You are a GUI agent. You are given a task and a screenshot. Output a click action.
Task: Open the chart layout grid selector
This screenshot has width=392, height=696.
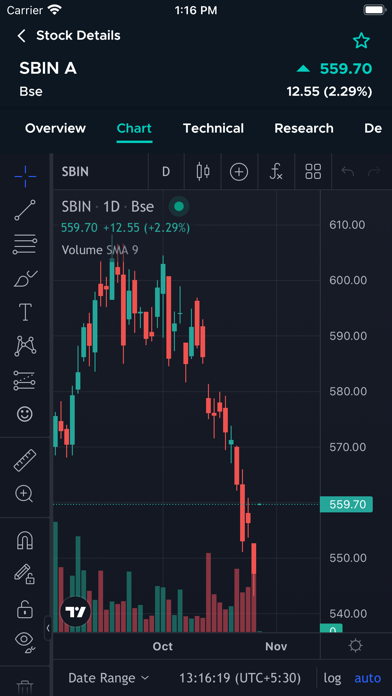(313, 172)
